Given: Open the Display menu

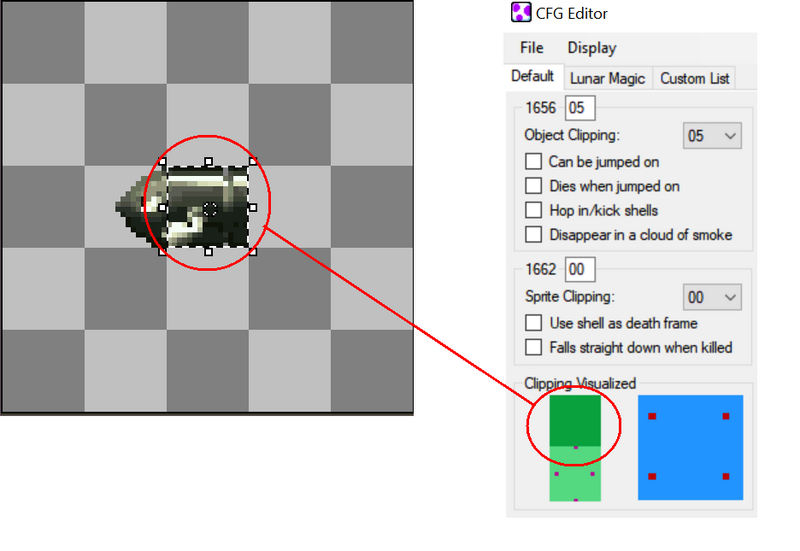Looking at the screenshot, I should [592, 48].
